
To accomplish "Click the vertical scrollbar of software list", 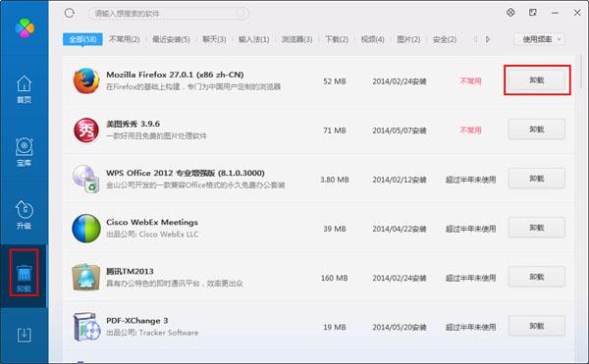I will [581, 72].
